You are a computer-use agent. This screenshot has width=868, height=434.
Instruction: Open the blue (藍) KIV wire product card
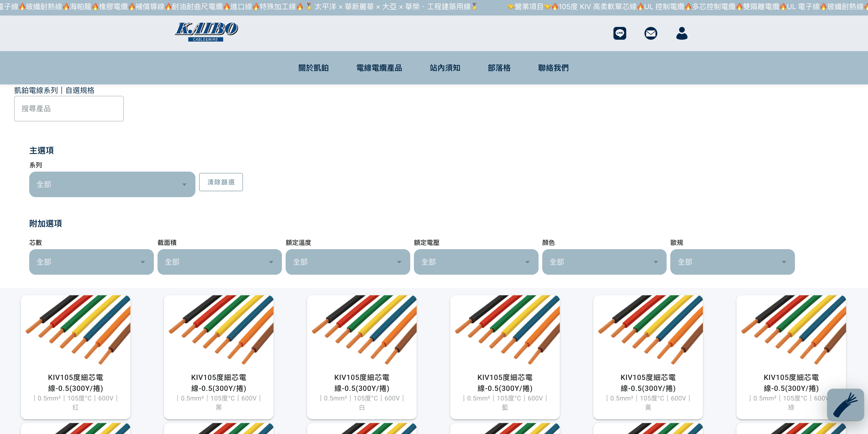tap(504, 357)
